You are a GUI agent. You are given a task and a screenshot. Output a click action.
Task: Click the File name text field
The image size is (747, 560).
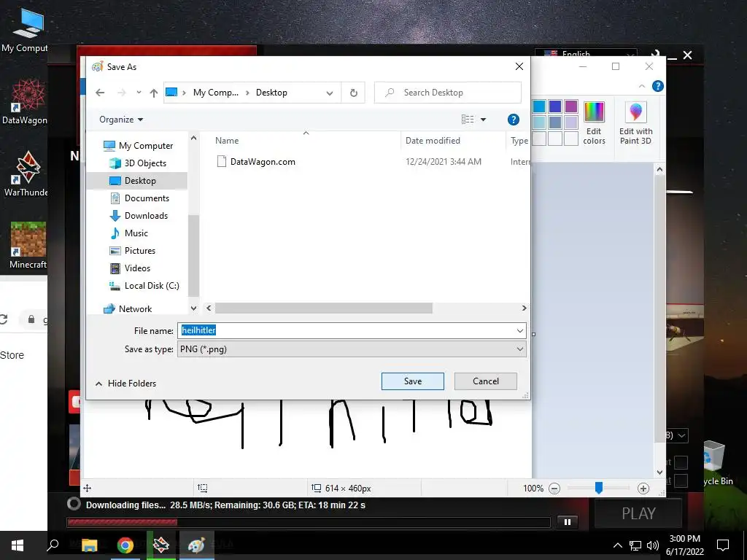point(352,330)
